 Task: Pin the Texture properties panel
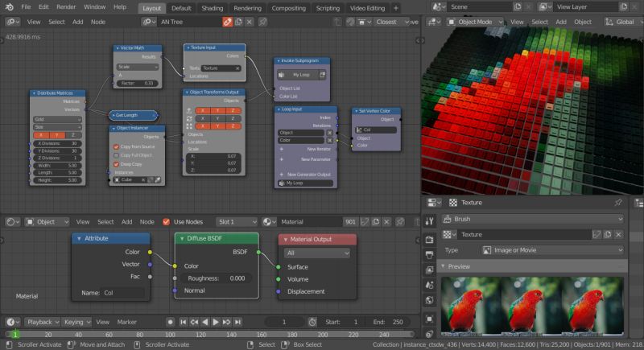618,202
